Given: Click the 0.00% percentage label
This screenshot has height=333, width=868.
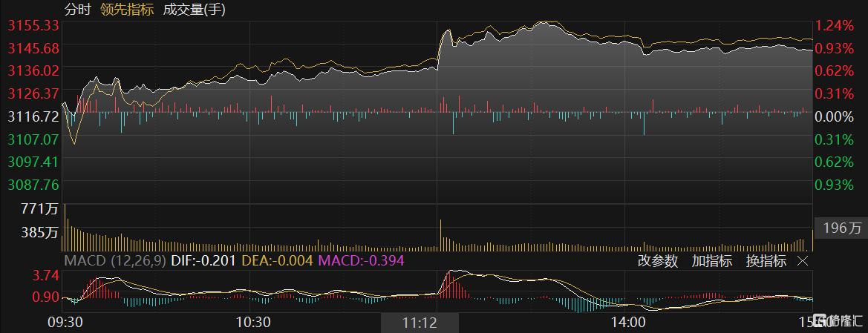Looking at the screenshot, I should (x=835, y=116).
